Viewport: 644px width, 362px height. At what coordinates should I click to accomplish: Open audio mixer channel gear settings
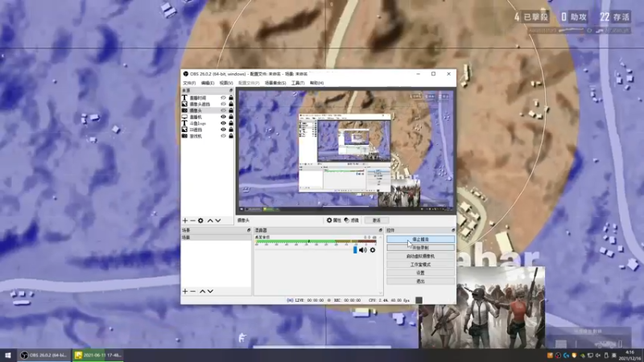373,250
